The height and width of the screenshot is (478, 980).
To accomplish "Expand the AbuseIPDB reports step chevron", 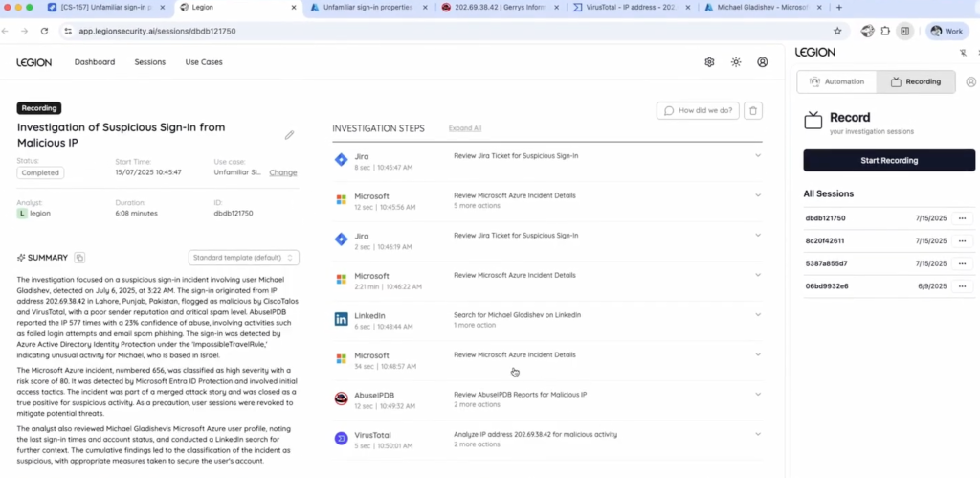I will click(757, 394).
